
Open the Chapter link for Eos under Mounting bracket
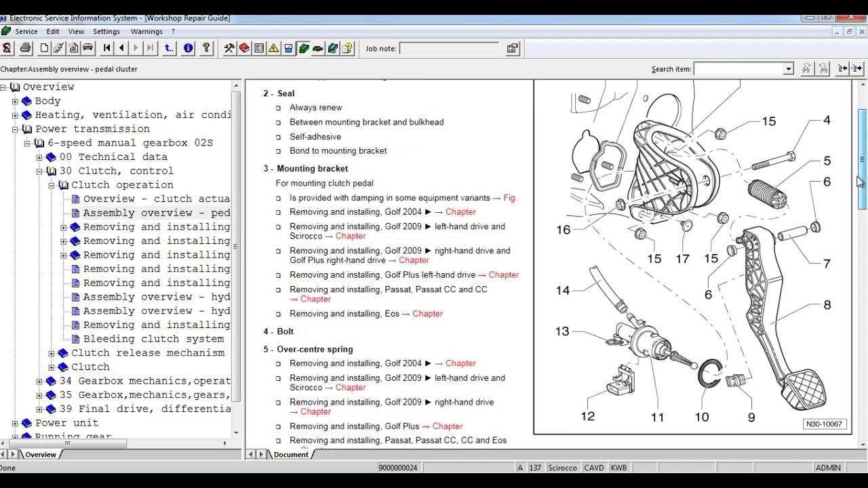tap(427, 314)
